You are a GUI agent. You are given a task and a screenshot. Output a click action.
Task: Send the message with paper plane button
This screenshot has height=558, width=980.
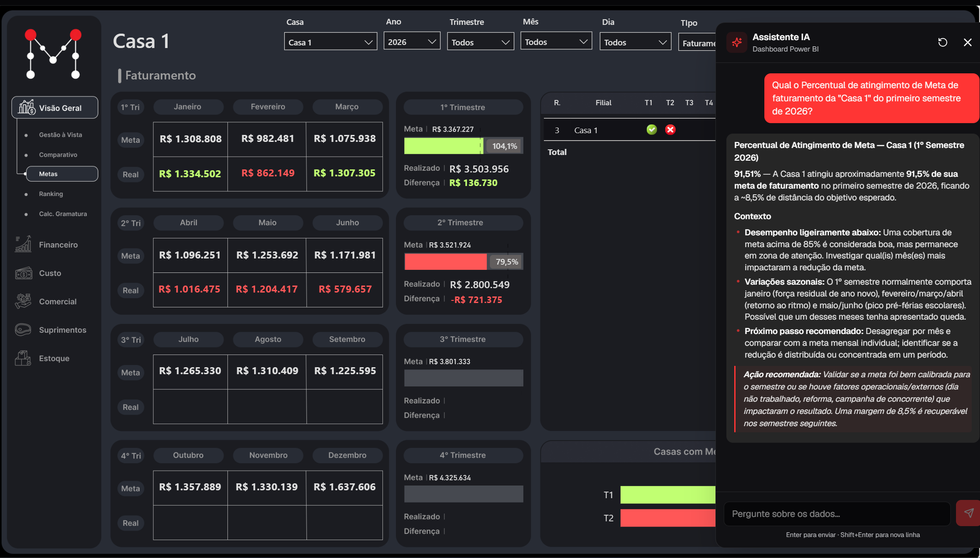(x=968, y=513)
